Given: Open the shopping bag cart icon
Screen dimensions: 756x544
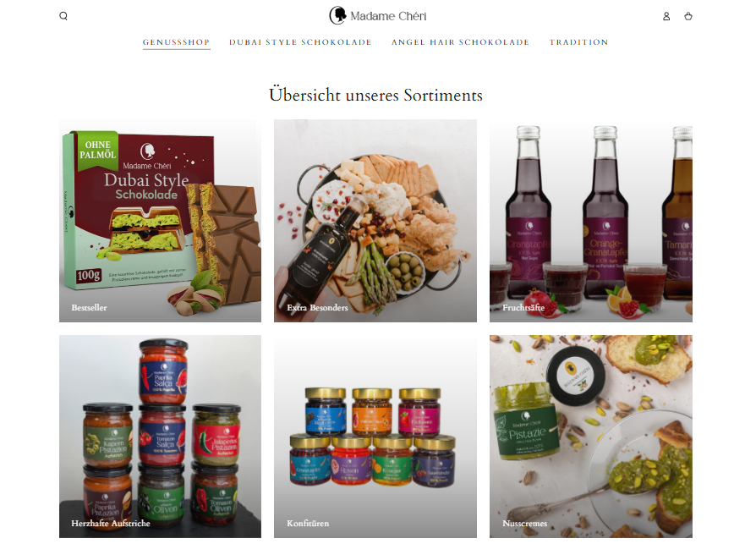Looking at the screenshot, I should pos(688,16).
